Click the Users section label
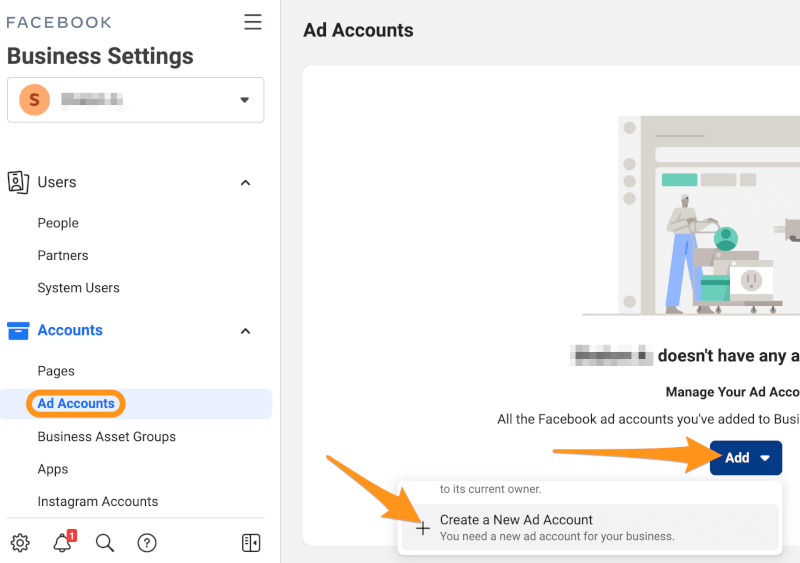Image resolution: width=800 pixels, height=563 pixels. click(x=57, y=182)
